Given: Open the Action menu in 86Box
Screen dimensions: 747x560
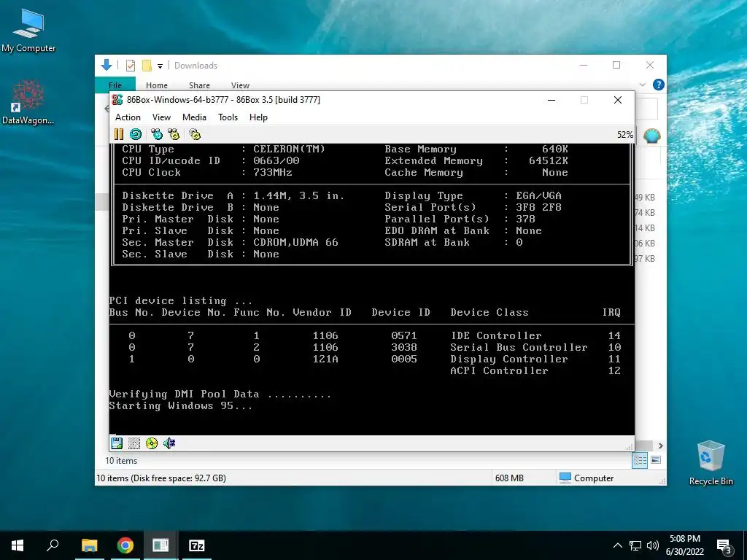Looking at the screenshot, I should [128, 117].
